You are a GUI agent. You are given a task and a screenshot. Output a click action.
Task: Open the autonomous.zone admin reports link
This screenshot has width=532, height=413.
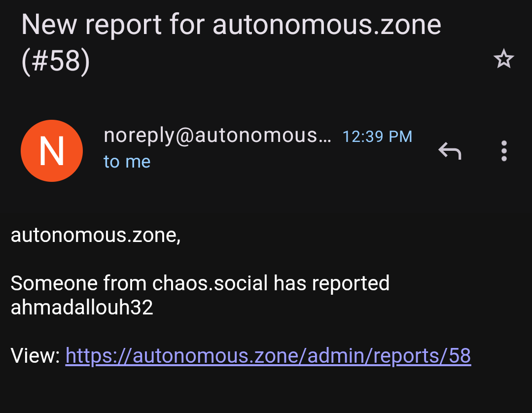268,355
